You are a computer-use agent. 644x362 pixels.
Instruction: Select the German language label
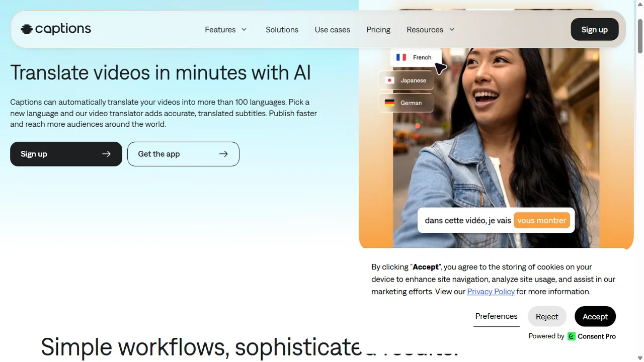tap(411, 103)
